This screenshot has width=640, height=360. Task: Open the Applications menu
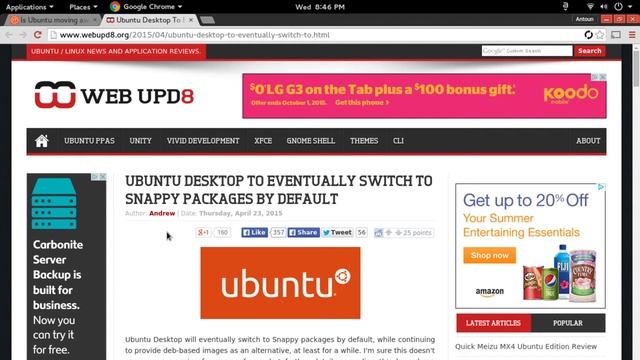pyautogui.click(x=29, y=7)
